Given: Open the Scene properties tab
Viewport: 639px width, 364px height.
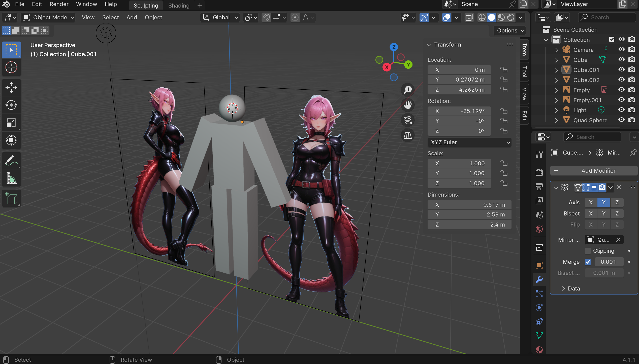Looking at the screenshot, I should point(539,215).
